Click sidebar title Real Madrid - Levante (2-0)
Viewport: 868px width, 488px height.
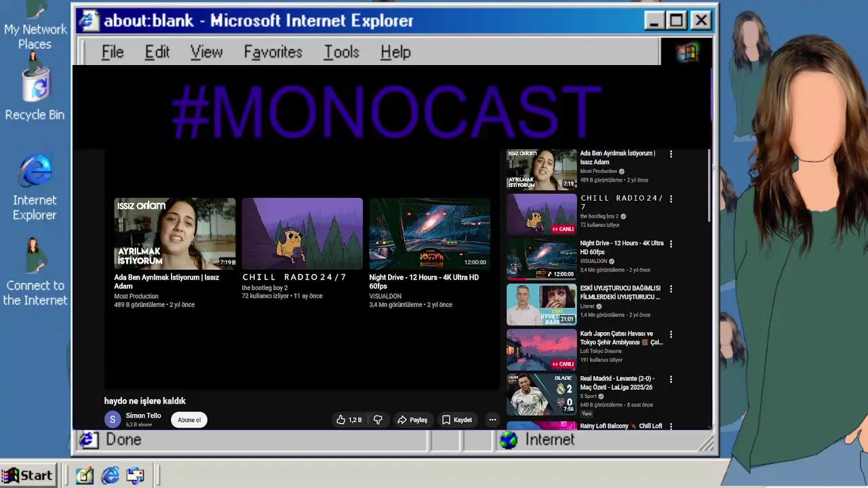pos(617,383)
